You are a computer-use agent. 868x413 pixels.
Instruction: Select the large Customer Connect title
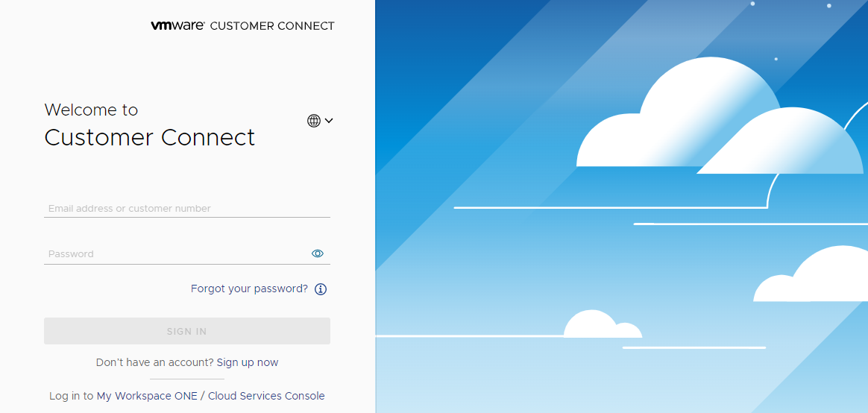click(x=150, y=138)
